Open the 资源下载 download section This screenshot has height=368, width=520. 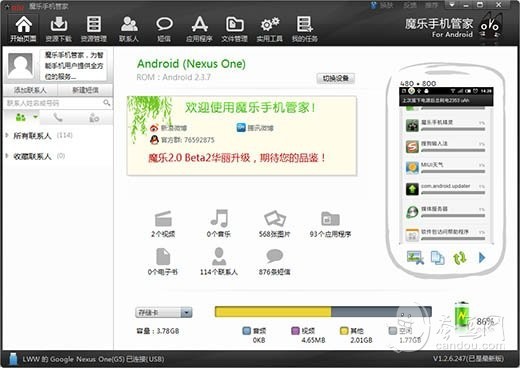59,29
